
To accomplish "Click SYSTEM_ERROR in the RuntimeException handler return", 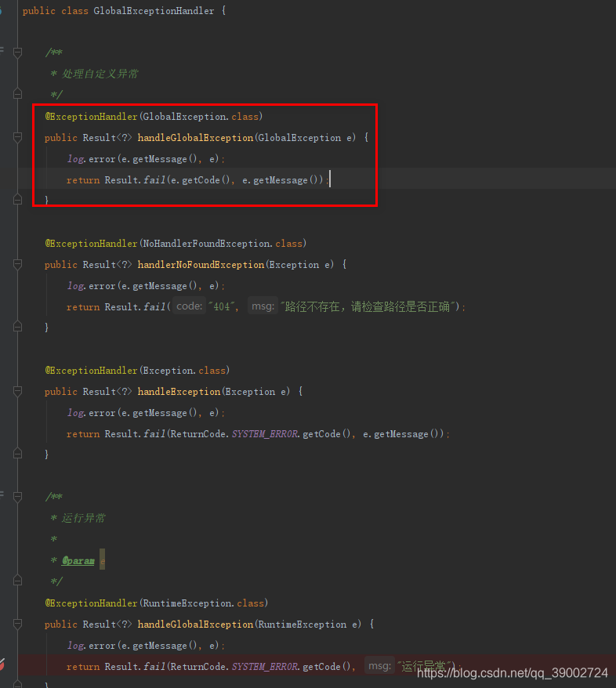I will 265,667.
